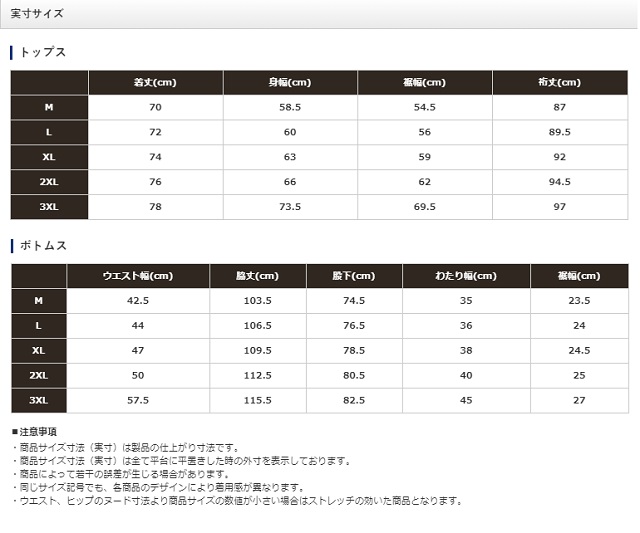Click the 身幅(cm) column header
This screenshot has width=640, height=533.
click(x=290, y=83)
